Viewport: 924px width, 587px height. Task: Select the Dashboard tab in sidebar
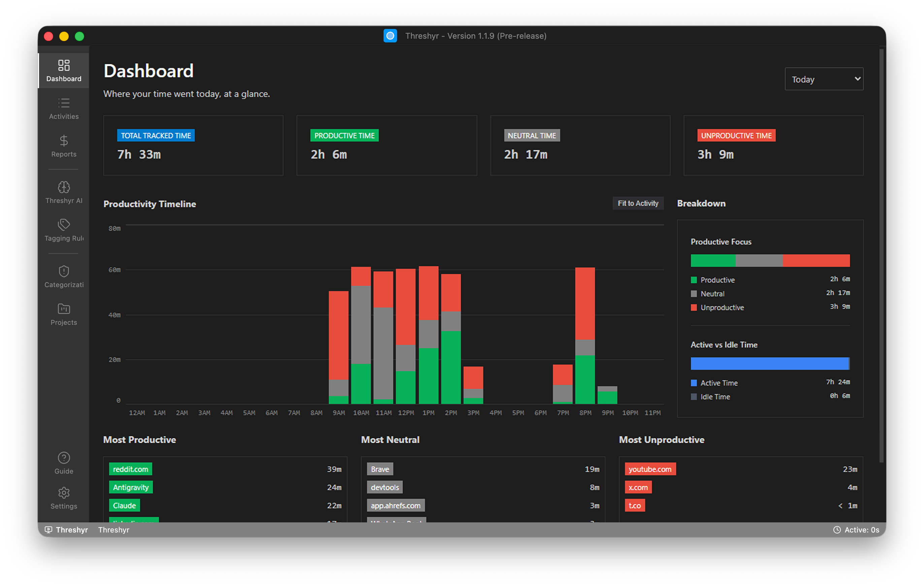point(64,71)
